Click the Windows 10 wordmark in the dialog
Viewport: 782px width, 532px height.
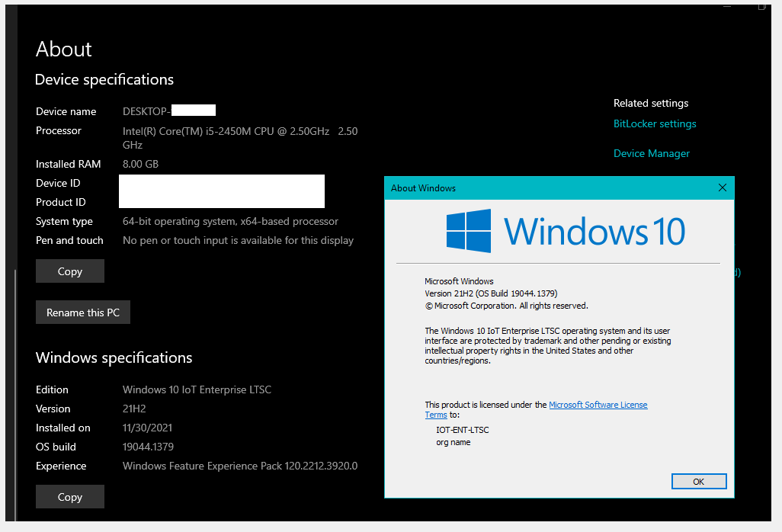[x=595, y=232]
